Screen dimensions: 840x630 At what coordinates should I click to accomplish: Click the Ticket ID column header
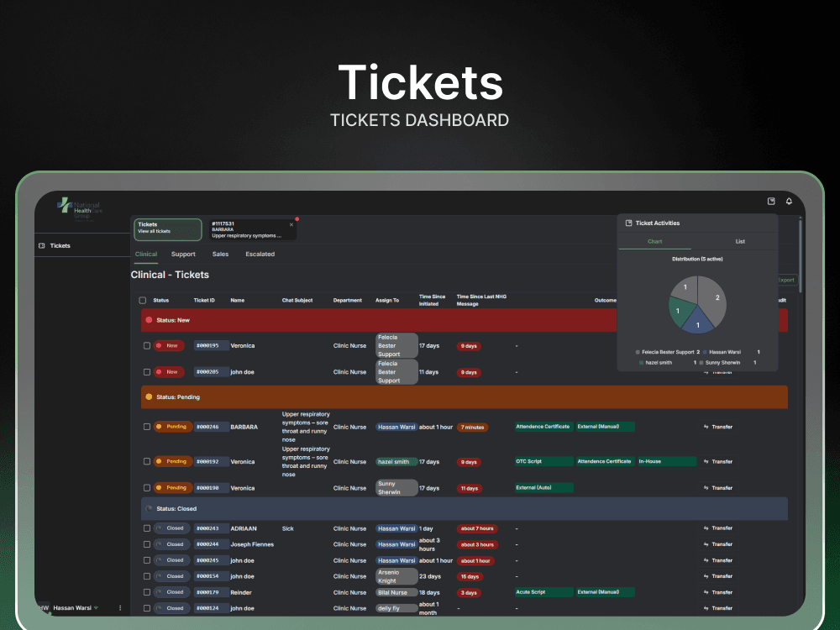204,301
